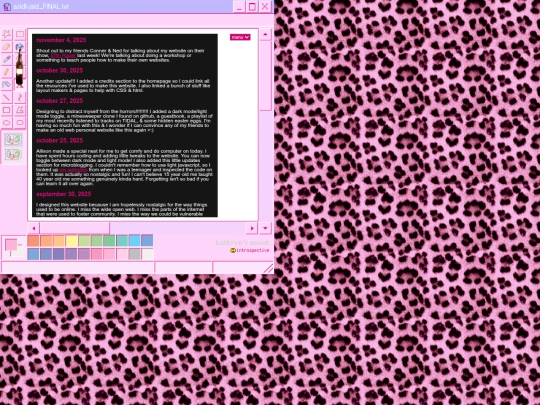The height and width of the screenshot is (405, 540).
Task: Pick the straight line tool
Action: click(7, 97)
